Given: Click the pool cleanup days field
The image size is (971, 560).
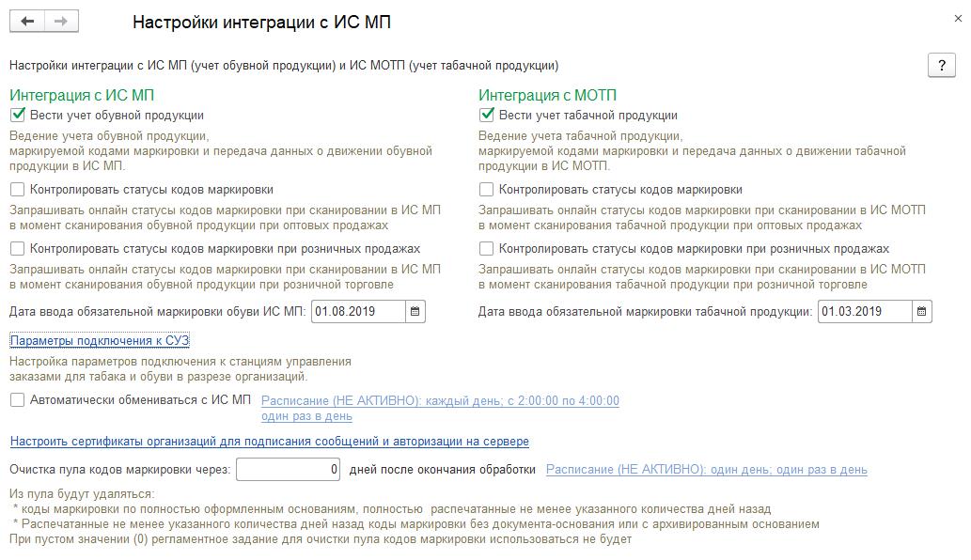Looking at the screenshot, I should pyautogui.click(x=288, y=470).
